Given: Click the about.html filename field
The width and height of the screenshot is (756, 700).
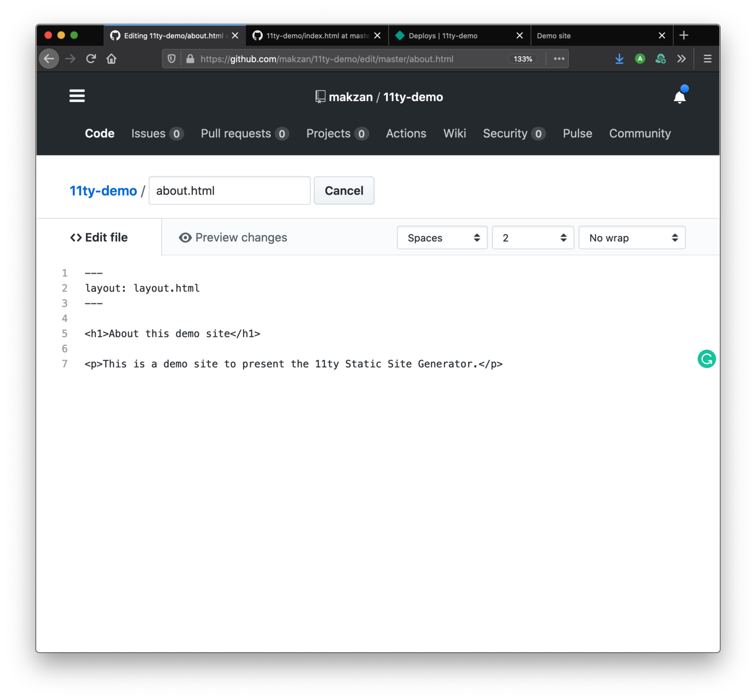Looking at the screenshot, I should point(230,191).
